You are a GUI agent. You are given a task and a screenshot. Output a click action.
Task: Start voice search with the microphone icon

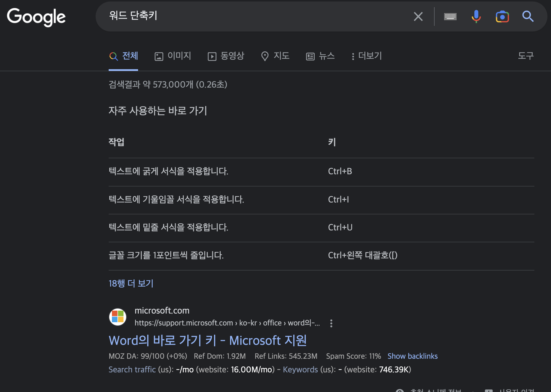pyautogui.click(x=476, y=16)
